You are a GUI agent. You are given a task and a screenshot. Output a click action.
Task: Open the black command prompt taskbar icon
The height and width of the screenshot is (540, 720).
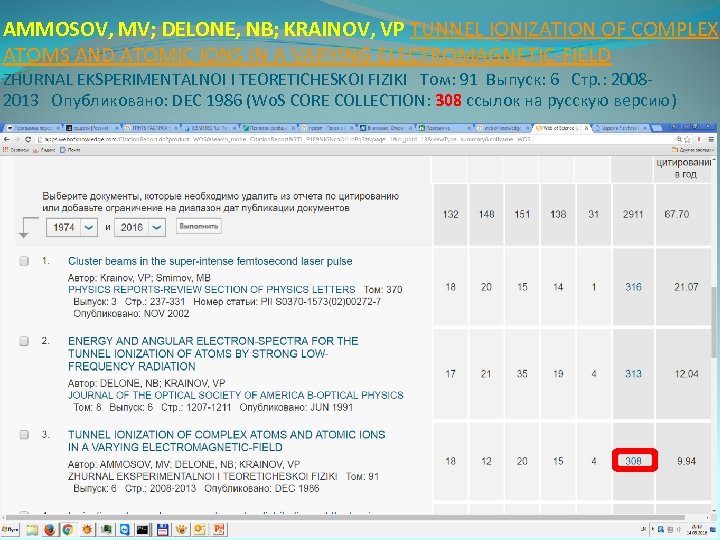click(x=143, y=530)
